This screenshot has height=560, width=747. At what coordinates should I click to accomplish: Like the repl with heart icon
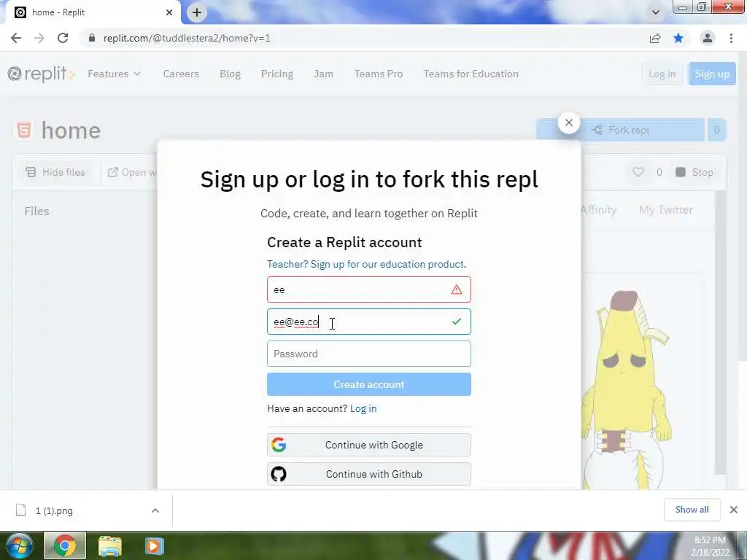point(638,172)
